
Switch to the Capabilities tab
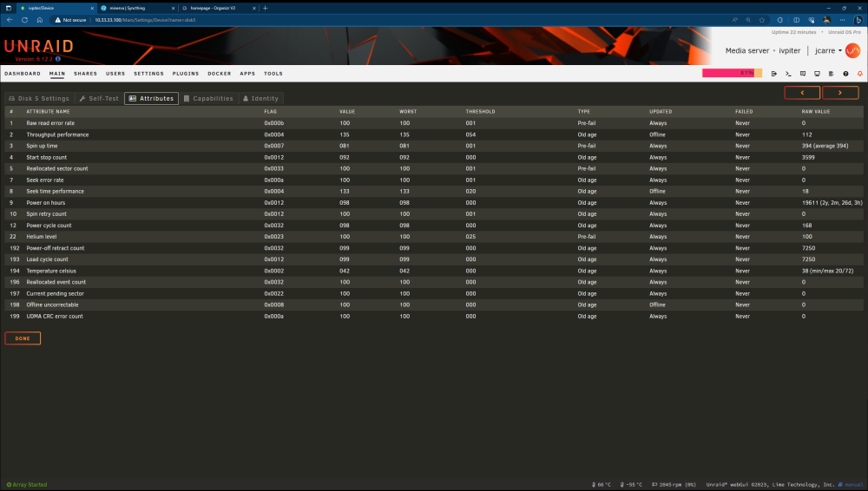(x=208, y=99)
